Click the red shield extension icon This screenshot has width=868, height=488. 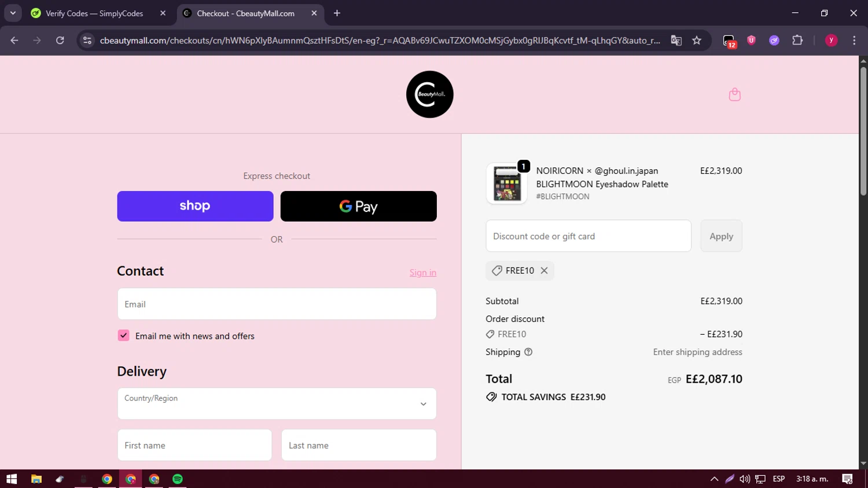(751, 41)
